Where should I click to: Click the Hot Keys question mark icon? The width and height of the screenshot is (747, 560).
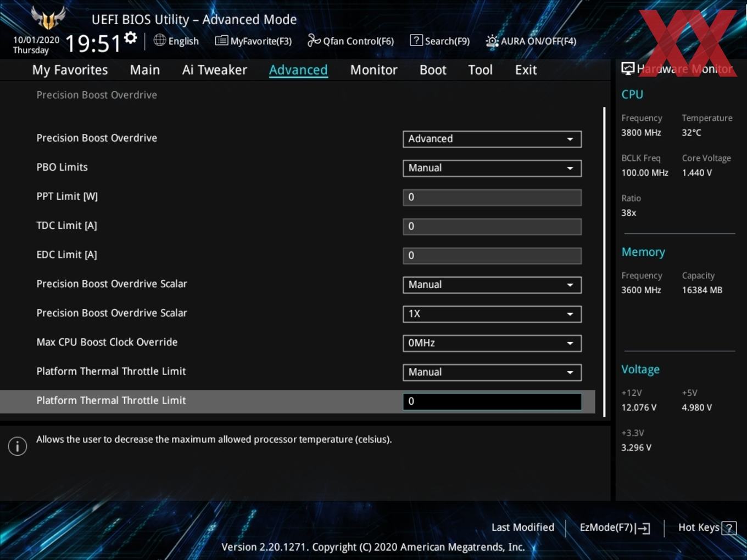coord(729,528)
